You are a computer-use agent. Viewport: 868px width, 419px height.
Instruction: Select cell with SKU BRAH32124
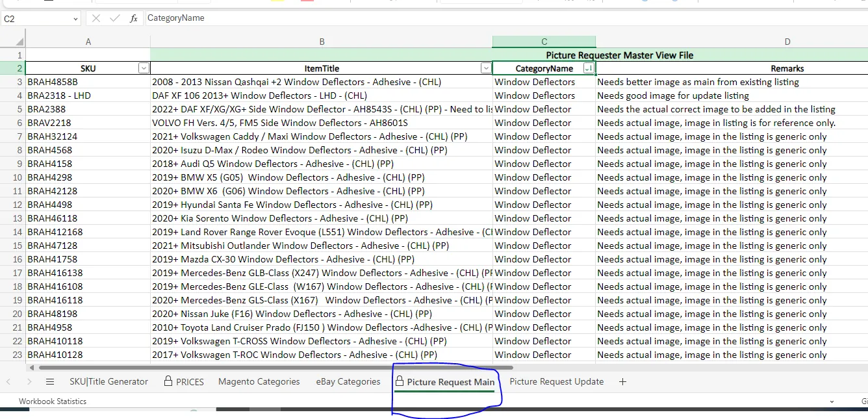88,136
